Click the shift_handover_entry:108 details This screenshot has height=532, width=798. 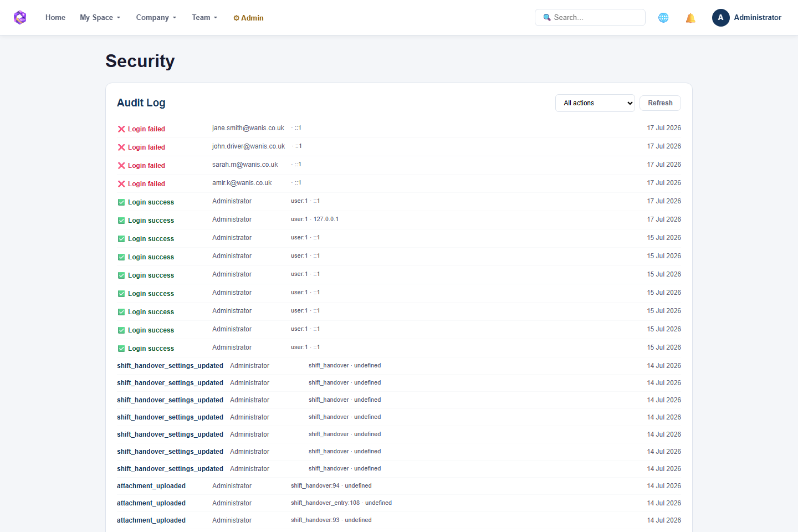341,503
